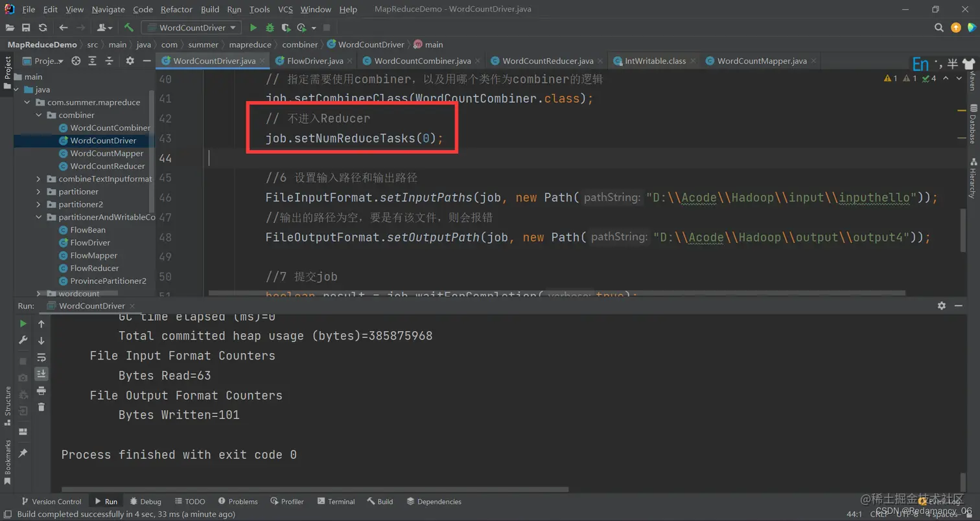Click the Select Opened File target icon
980x521 pixels.
(x=76, y=61)
